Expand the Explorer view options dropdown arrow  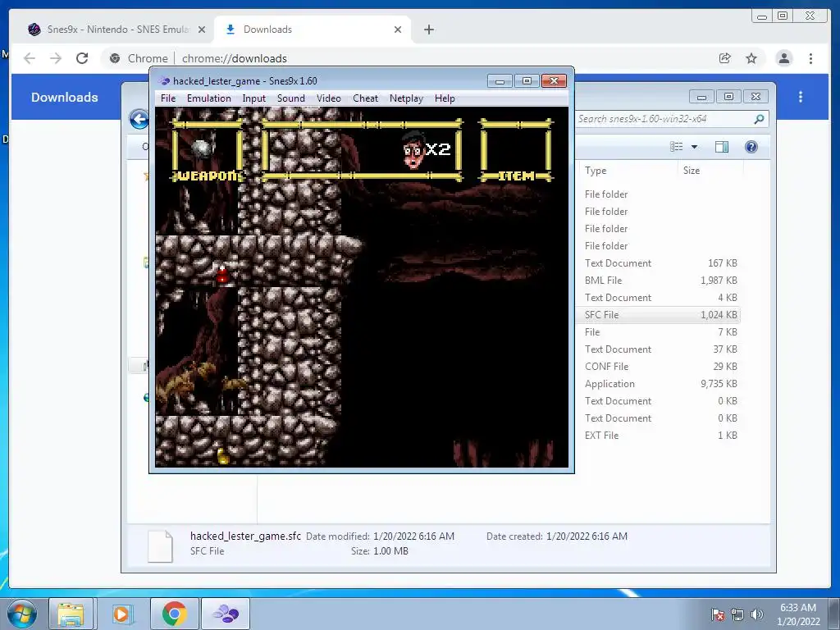pos(694,147)
